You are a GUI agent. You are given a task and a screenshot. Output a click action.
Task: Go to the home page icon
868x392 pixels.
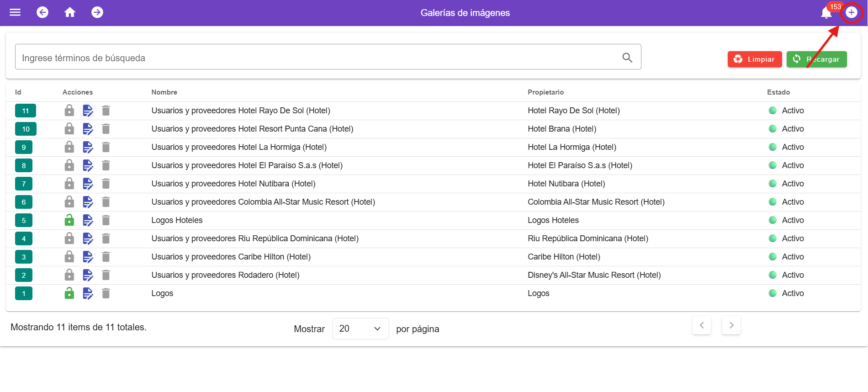click(x=70, y=12)
